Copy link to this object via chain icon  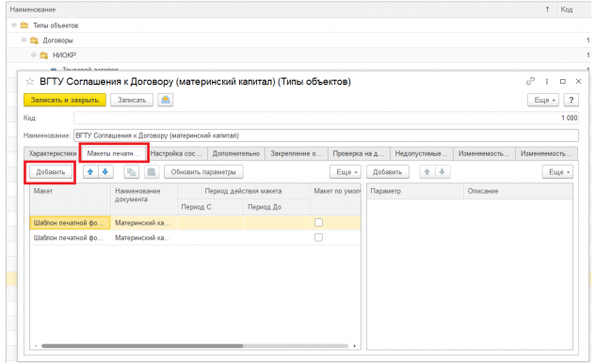pos(530,81)
